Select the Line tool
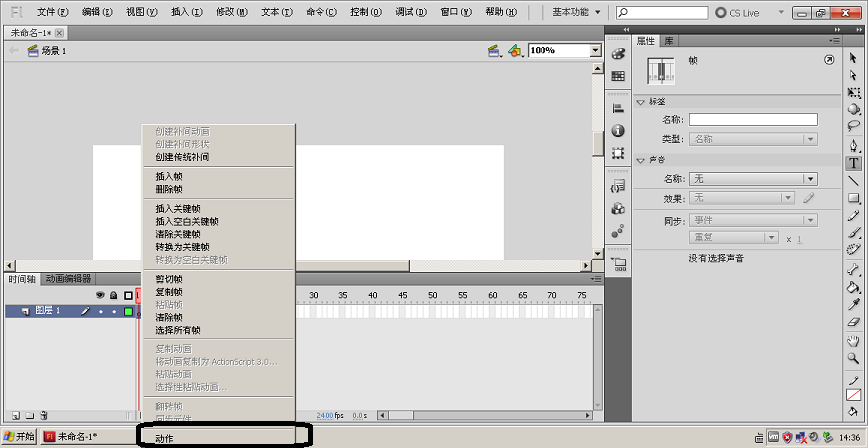This screenshot has width=868, height=448. [853, 181]
